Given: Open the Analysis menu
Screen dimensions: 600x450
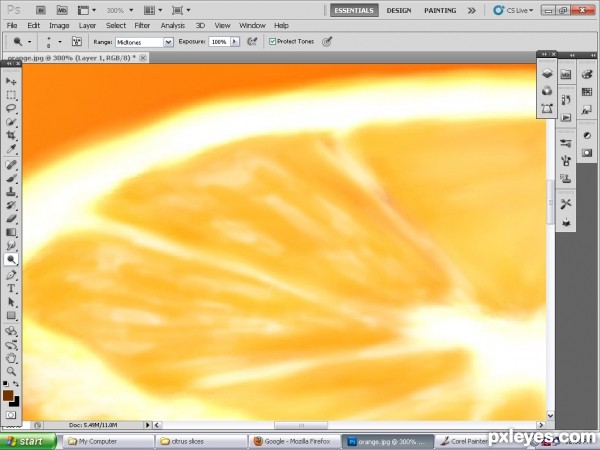Looking at the screenshot, I should (x=173, y=26).
